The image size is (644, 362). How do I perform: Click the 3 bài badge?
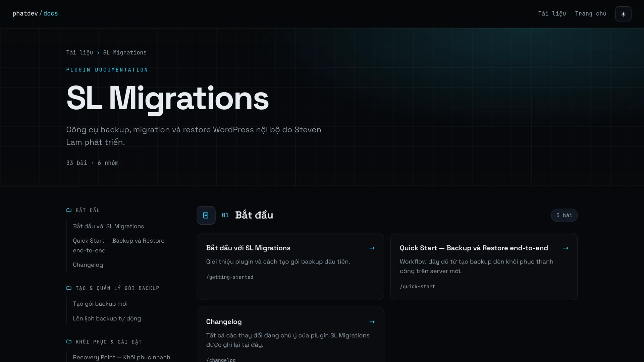point(564,215)
